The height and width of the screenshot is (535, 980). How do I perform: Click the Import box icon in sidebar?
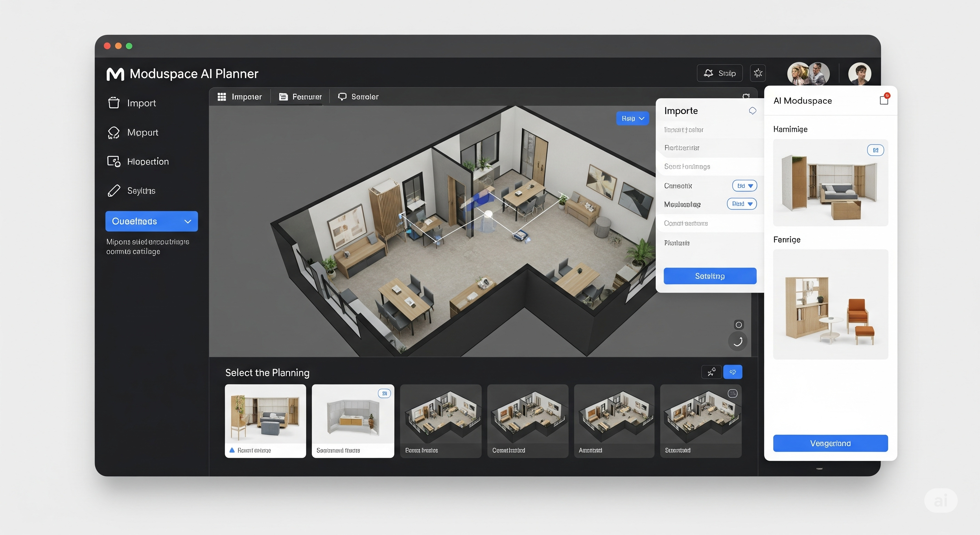point(113,103)
